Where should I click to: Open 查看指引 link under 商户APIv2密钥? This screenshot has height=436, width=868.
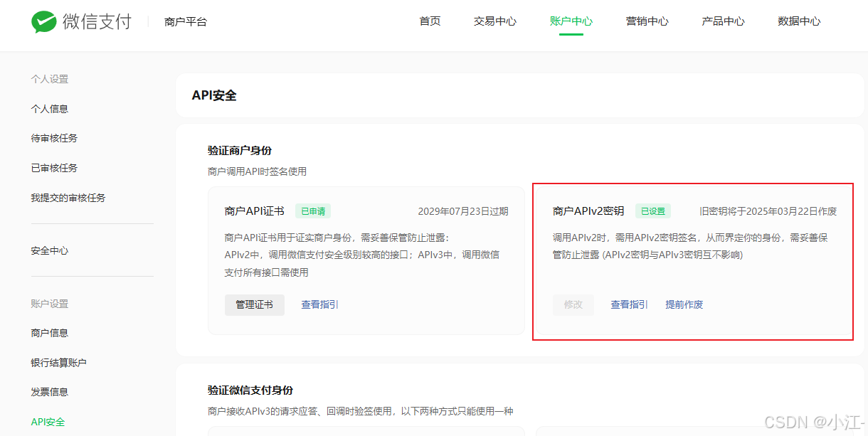tap(630, 304)
